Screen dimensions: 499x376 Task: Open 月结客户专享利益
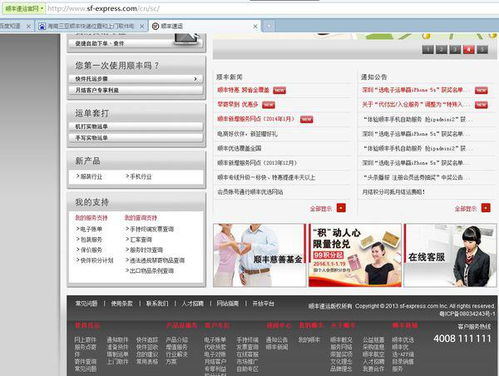[x=136, y=90]
